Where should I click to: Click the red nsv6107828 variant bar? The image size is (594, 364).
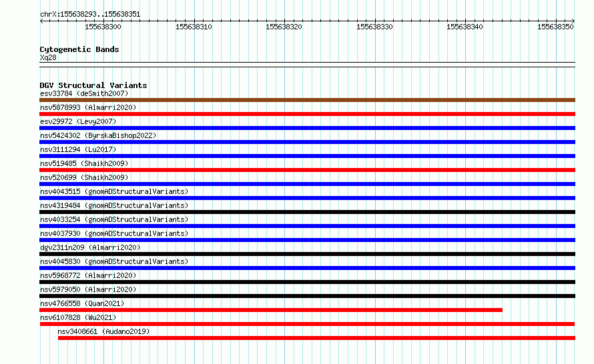coord(307,324)
